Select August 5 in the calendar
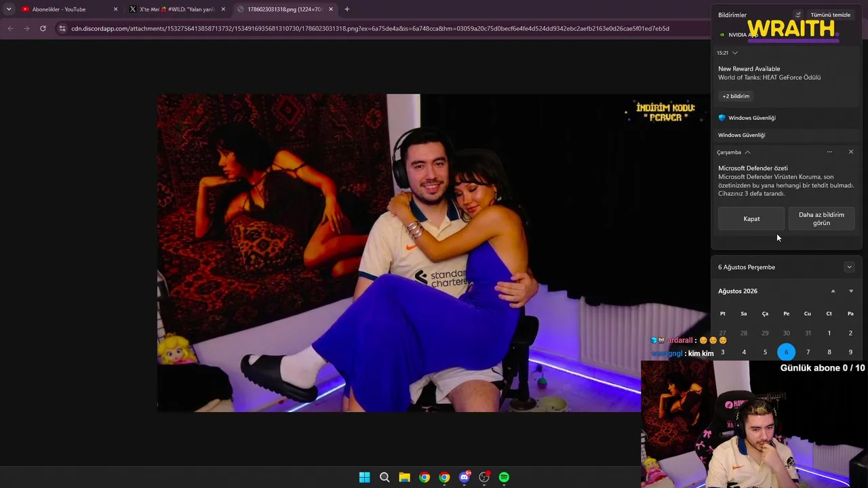This screenshot has height=488, width=868. click(765, 352)
